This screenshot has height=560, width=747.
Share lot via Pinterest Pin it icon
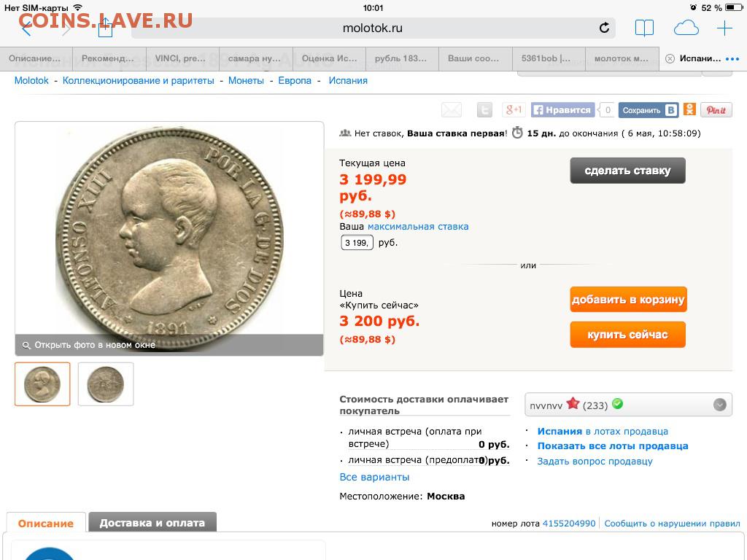click(716, 110)
